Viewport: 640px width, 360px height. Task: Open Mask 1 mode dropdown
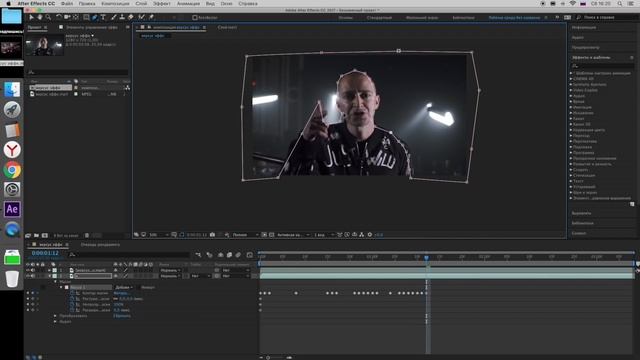tap(124, 287)
